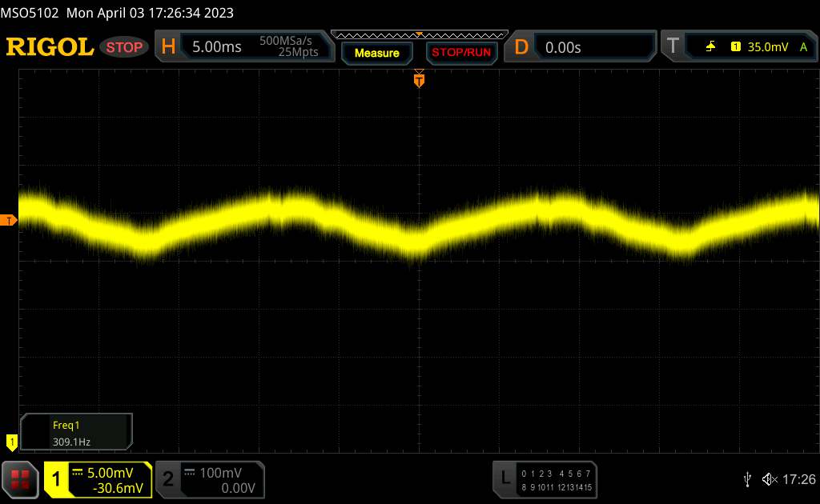The image size is (820, 504).
Task: Click channel 1 DC coupling icon
Action: (x=78, y=473)
